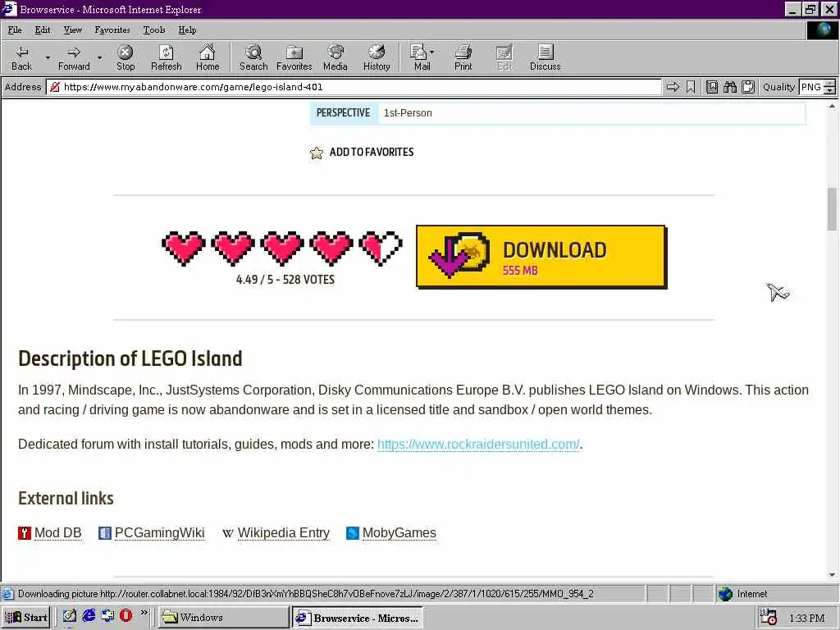Reload the page with Refresh
Viewport: 840px width, 630px height.
166,58
